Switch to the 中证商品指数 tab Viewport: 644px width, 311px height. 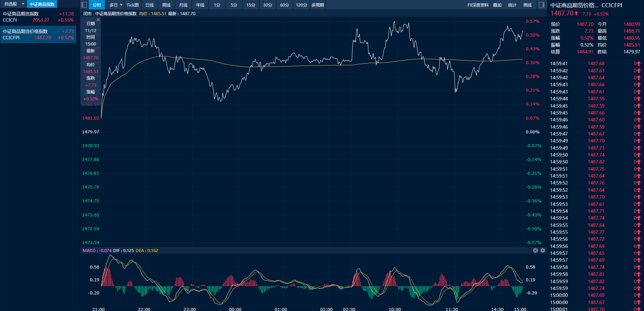tap(42, 4)
